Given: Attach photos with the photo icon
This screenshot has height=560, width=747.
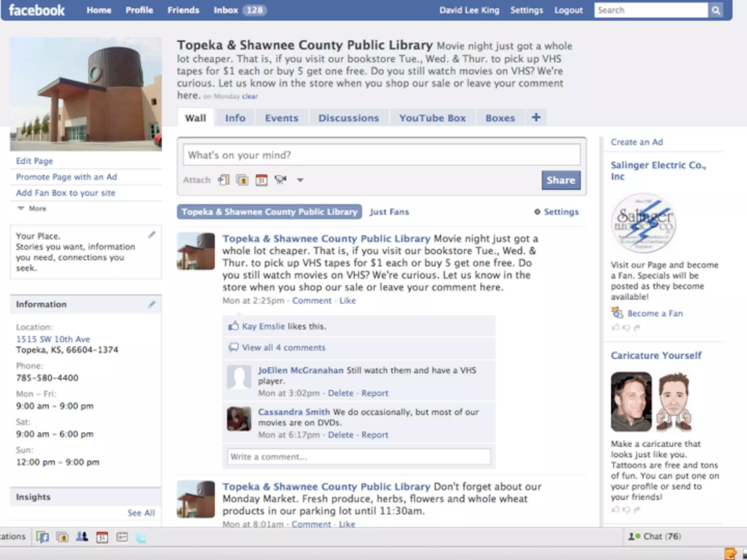Looking at the screenshot, I should [x=242, y=180].
